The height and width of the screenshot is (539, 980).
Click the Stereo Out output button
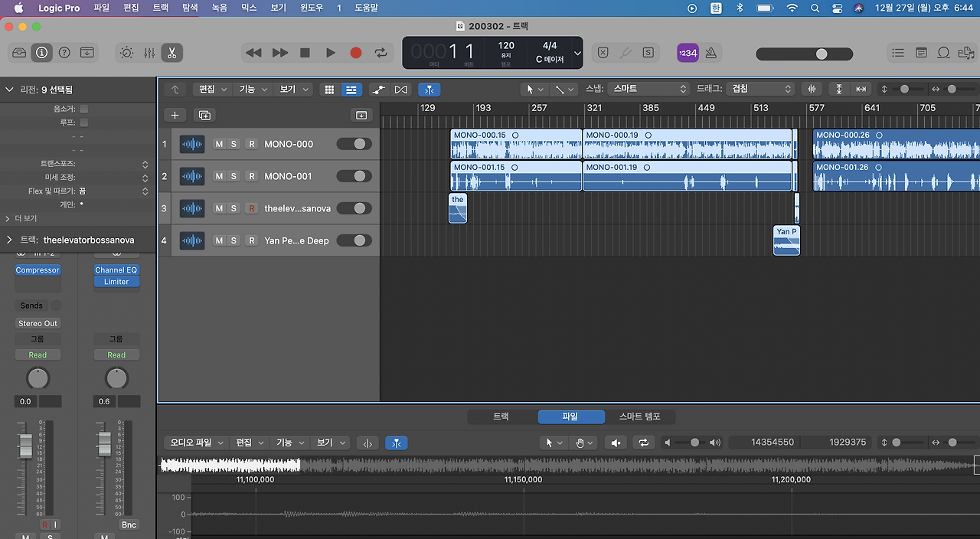click(38, 323)
